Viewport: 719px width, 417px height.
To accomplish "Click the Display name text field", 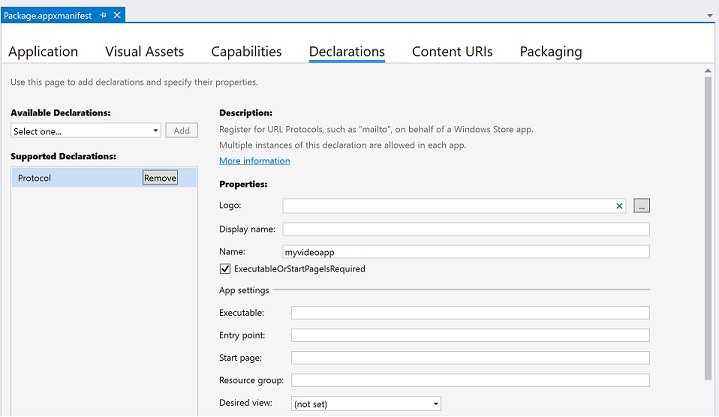I will (x=466, y=229).
